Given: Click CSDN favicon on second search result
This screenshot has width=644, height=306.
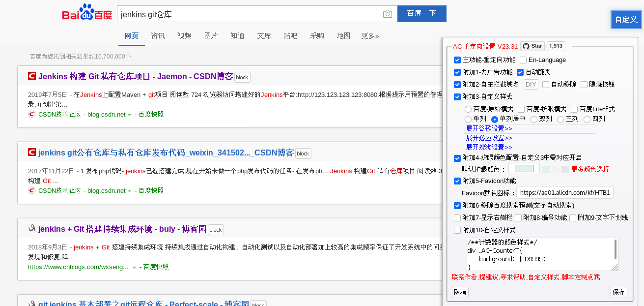Looking at the screenshot, I should pos(32,153).
